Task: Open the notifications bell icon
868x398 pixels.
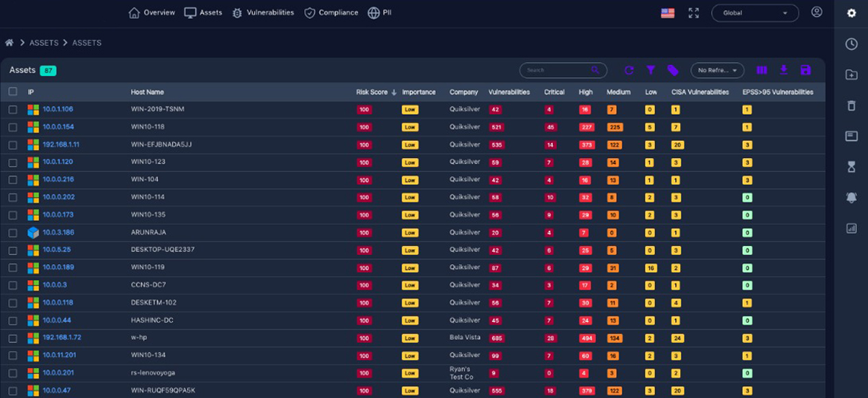Action: [x=852, y=198]
